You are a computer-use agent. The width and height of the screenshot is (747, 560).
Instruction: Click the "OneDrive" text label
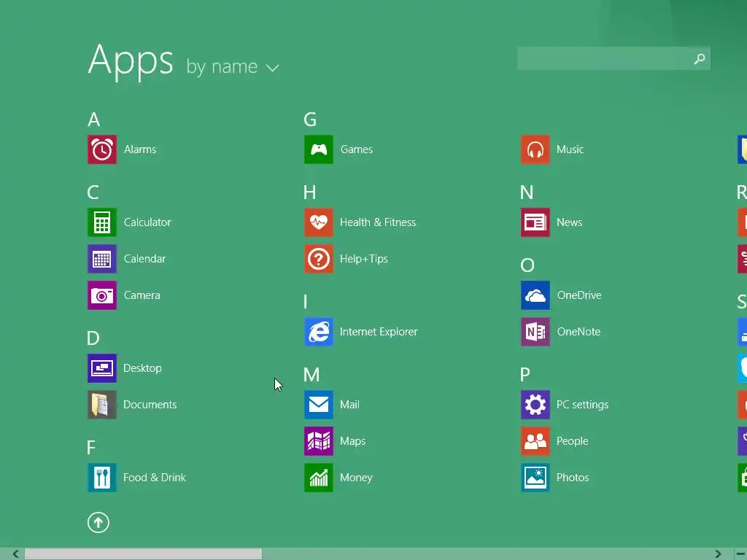pyautogui.click(x=579, y=295)
